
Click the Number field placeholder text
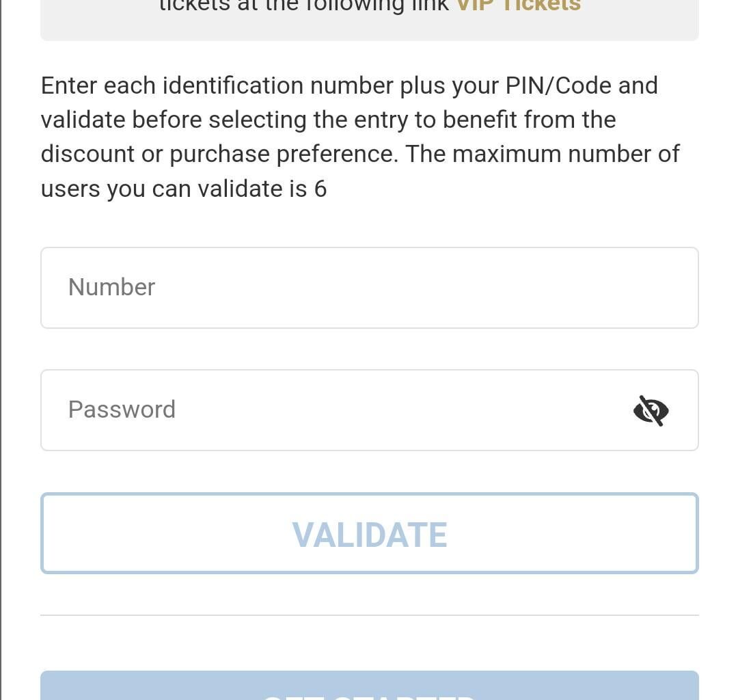pos(111,287)
